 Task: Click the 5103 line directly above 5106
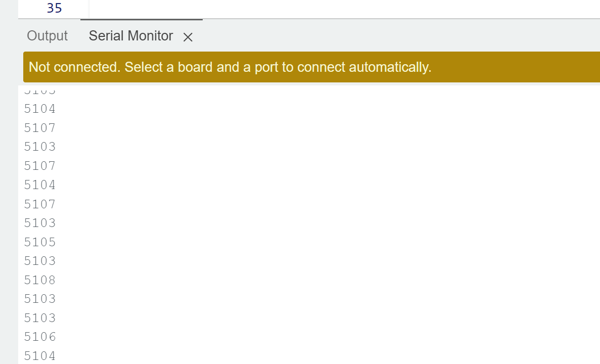point(40,318)
